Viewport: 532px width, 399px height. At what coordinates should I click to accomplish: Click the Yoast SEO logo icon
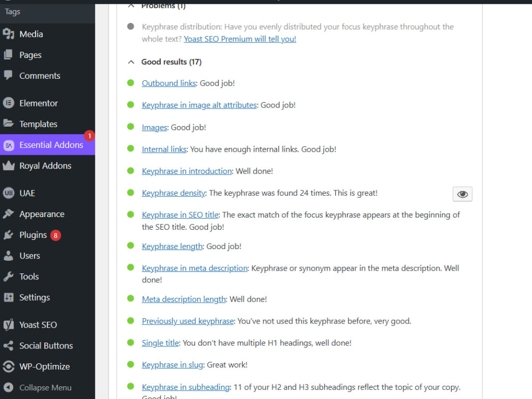point(9,325)
